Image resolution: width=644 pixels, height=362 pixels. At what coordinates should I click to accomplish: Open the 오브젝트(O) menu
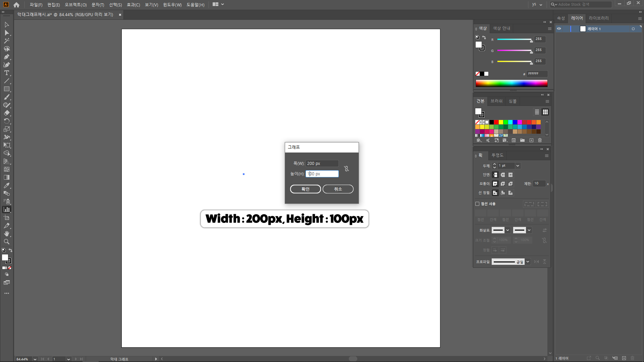(75, 5)
